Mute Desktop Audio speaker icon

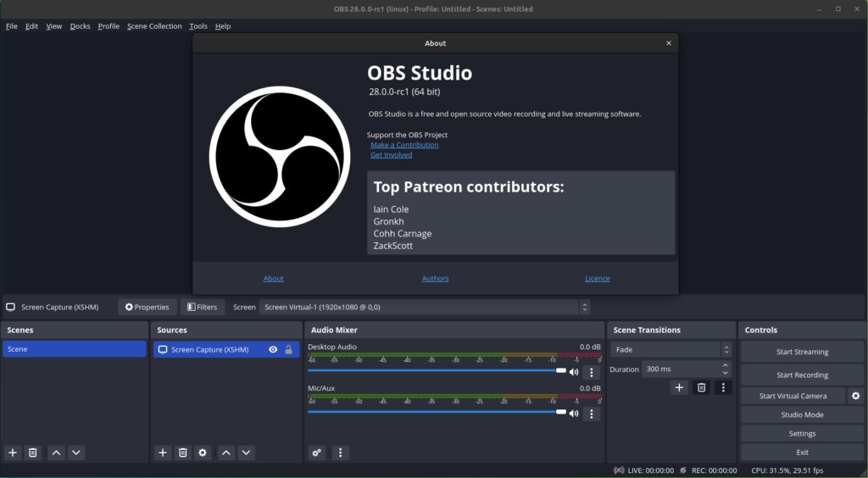(574, 372)
